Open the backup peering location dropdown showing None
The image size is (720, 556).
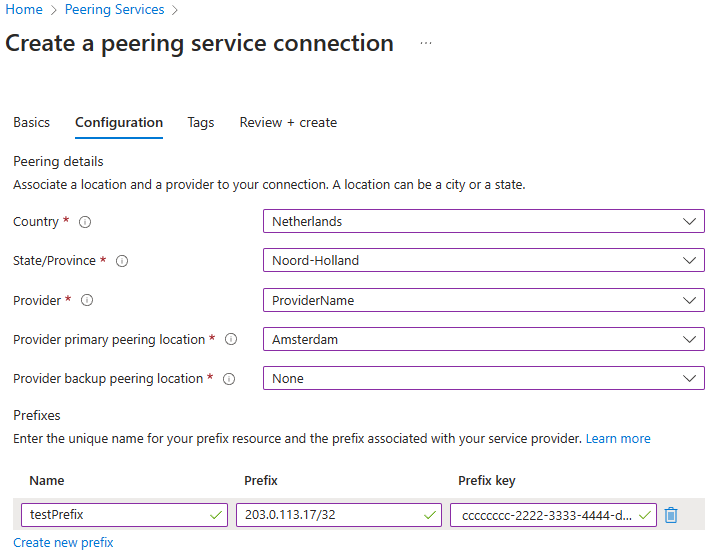484,378
